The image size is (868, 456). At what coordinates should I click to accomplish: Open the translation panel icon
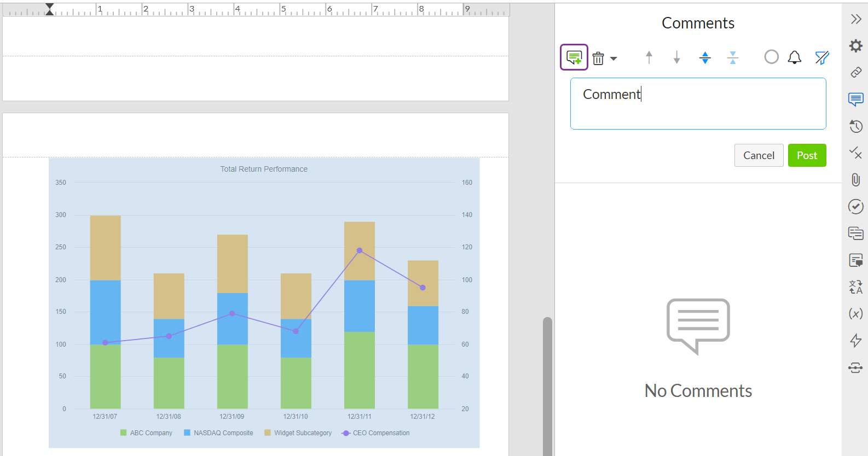(x=856, y=287)
